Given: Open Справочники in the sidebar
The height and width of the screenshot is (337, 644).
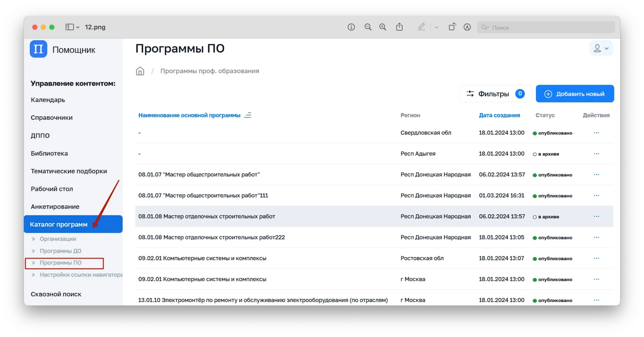Looking at the screenshot, I should point(52,117).
